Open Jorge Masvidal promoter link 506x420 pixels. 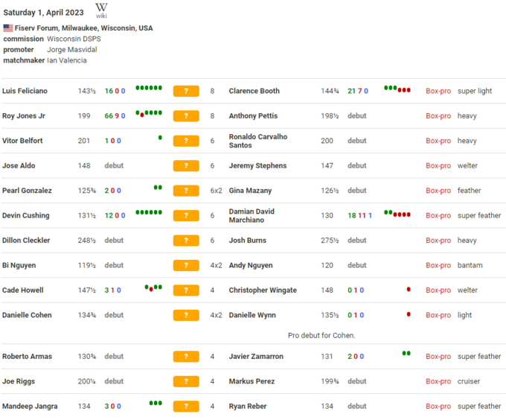coord(71,50)
